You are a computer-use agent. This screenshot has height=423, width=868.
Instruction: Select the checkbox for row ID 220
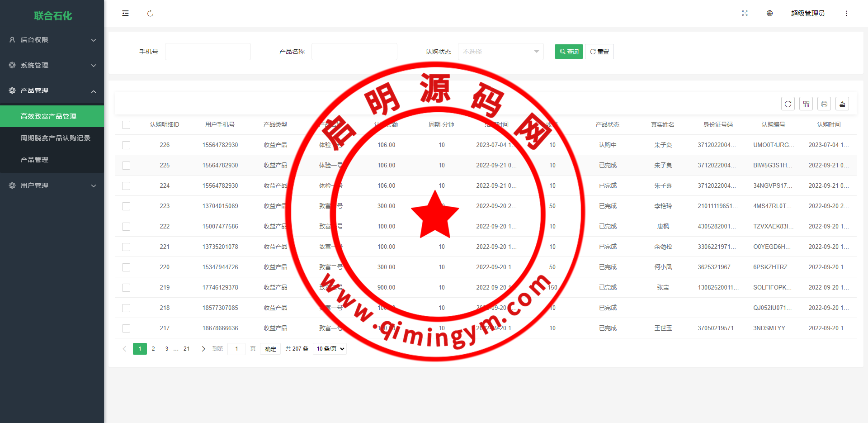coord(126,267)
